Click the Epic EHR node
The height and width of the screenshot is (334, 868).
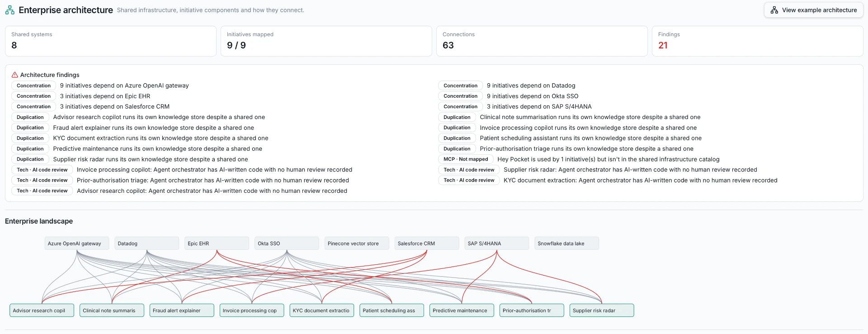coord(217,243)
